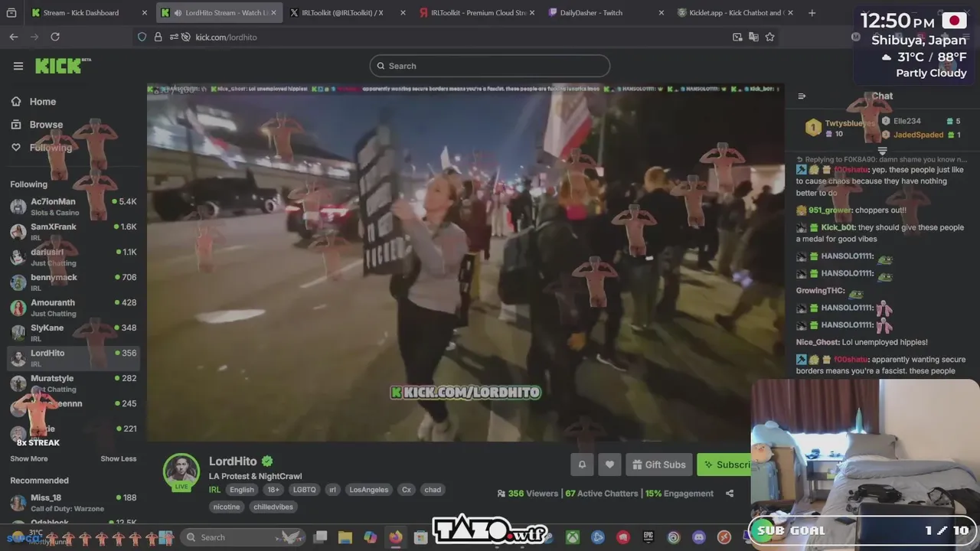
Task: Click the LosAngeles tag
Action: [x=369, y=490]
